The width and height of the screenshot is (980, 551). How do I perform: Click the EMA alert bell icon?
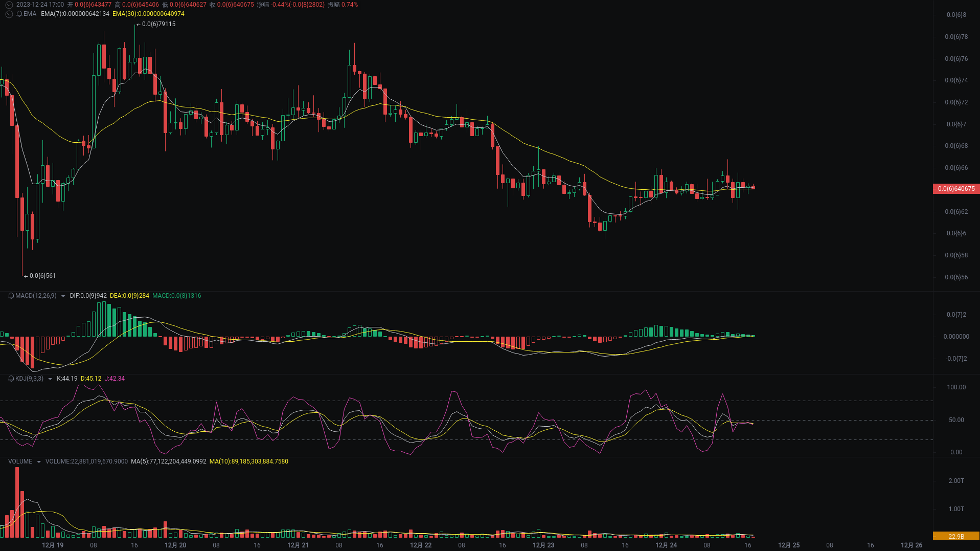click(x=19, y=14)
